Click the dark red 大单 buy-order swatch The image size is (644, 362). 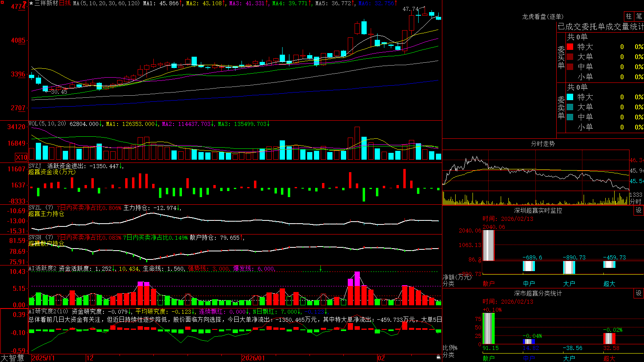coord(570,57)
